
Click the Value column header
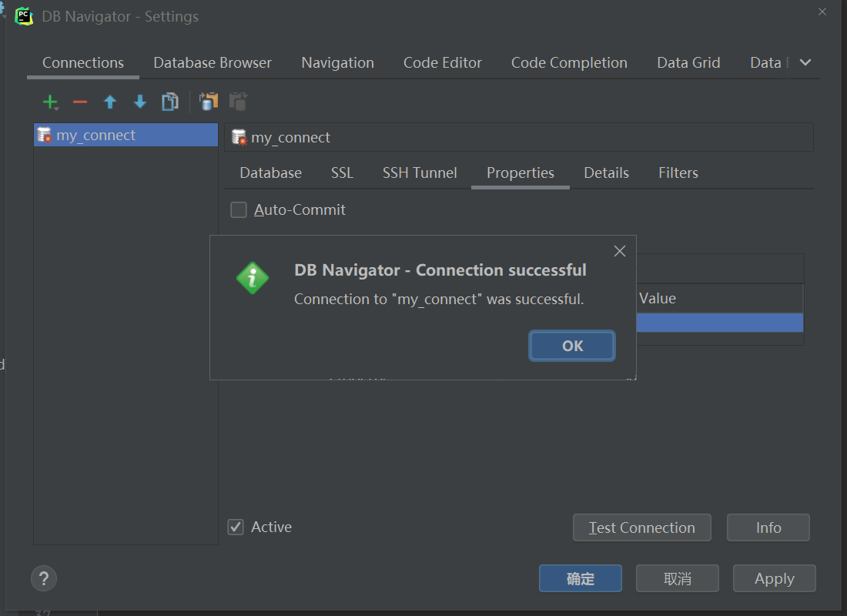tap(719, 298)
